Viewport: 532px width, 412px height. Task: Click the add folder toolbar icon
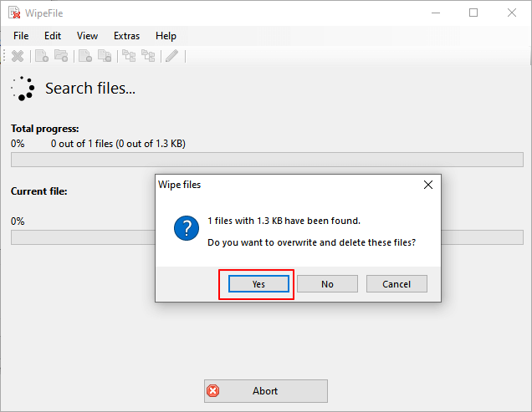(61, 56)
